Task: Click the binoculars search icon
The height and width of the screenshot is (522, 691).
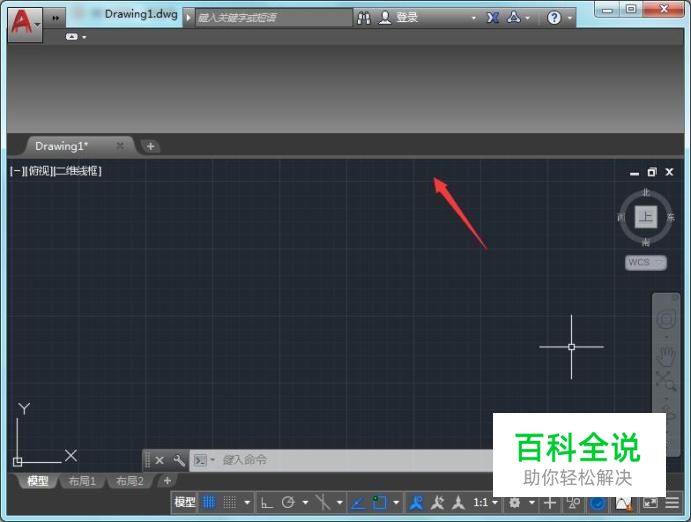Action: click(364, 18)
